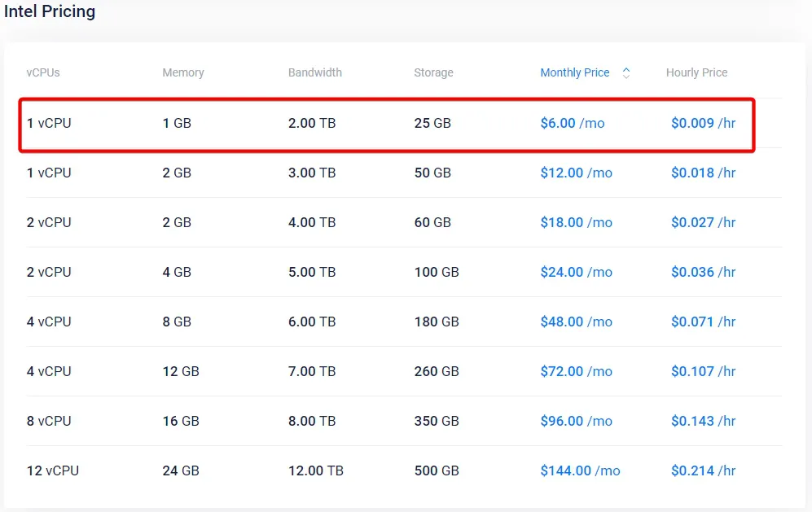
Task: Click the 4.00 TB bandwidth cell
Action: [x=312, y=222]
